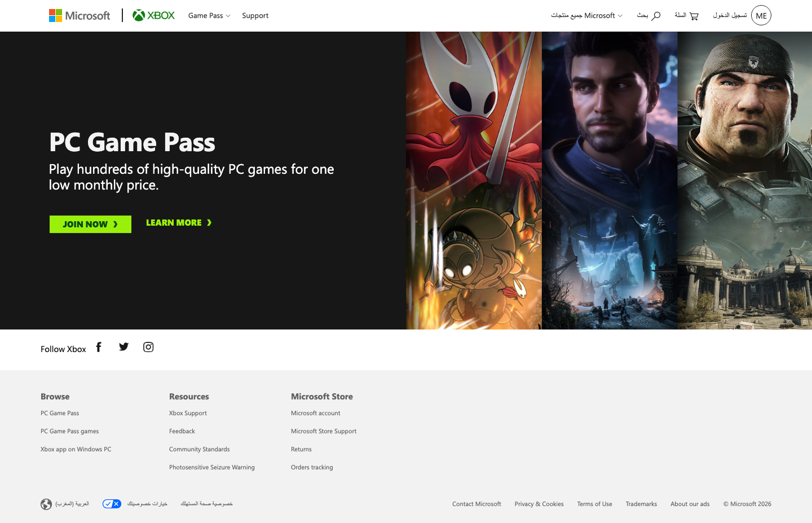Click the JOIN NOW button
Image resolution: width=812 pixels, height=523 pixels.
pos(90,224)
